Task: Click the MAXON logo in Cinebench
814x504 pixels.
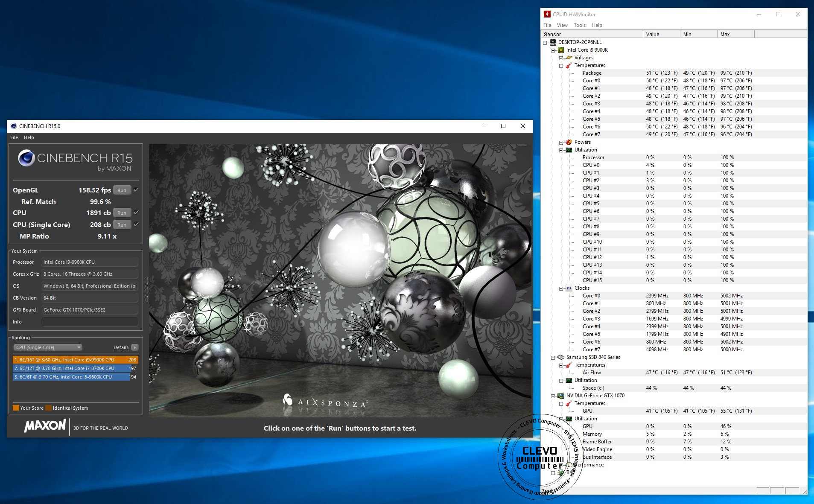Action: tap(45, 426)
